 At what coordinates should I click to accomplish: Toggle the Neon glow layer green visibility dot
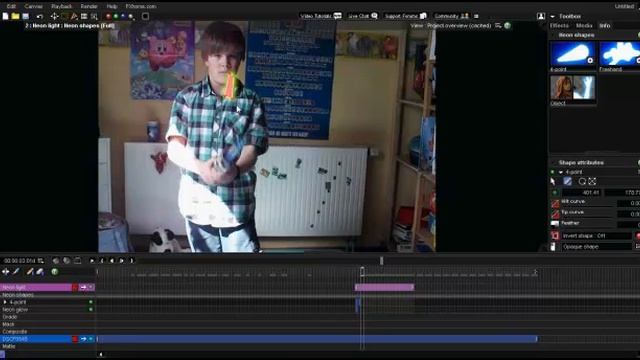[x=91, y=309]
